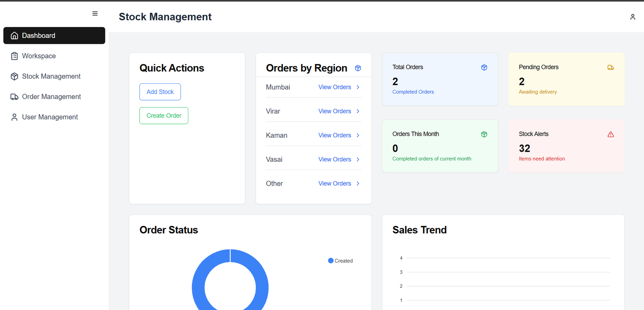View Orders for Vasai
Image resolution: width=644 pixels, height=310 pixels.
[334, 159]
